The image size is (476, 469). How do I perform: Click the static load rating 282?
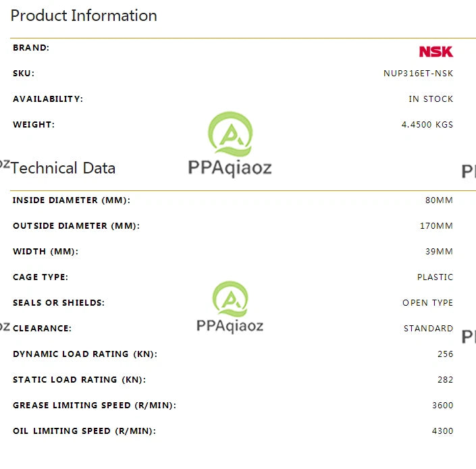(x=446, y=379)
